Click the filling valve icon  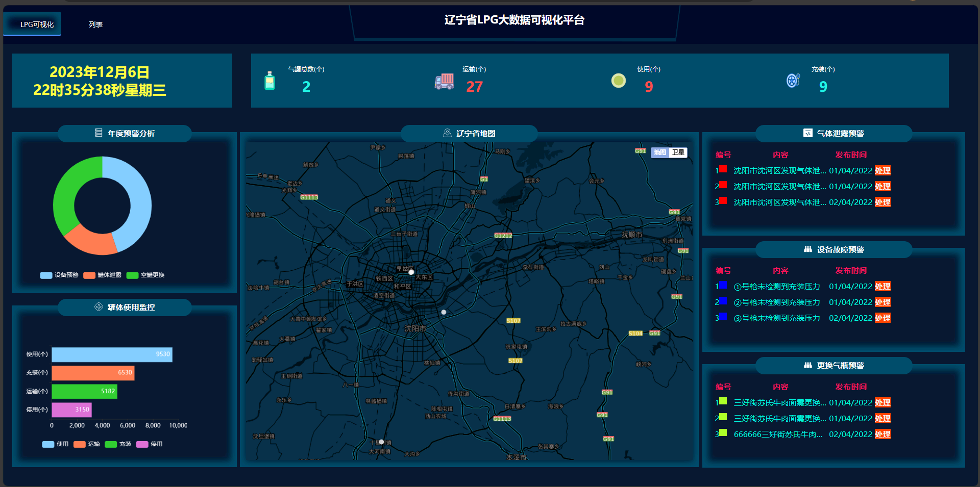(x=793, y=80)
